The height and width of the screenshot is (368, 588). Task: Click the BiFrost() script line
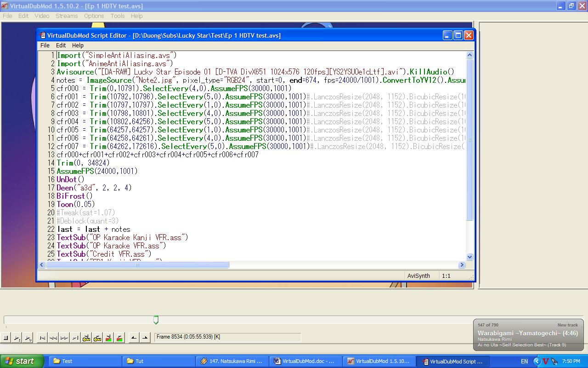[x=74, y=196]
